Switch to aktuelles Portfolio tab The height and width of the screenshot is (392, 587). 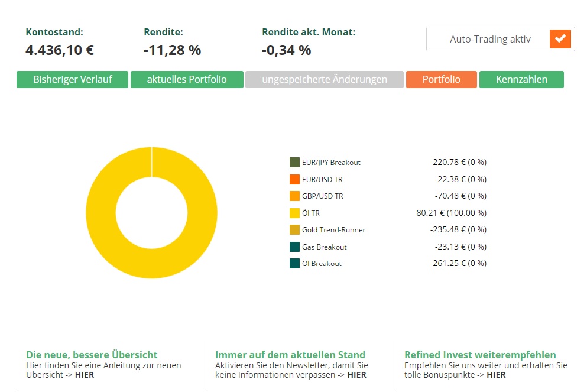tap(187, 79)
